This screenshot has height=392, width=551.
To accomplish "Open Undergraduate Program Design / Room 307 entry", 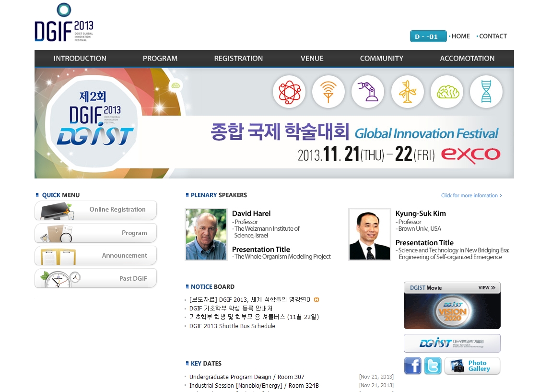I will (x=246, y=377).
